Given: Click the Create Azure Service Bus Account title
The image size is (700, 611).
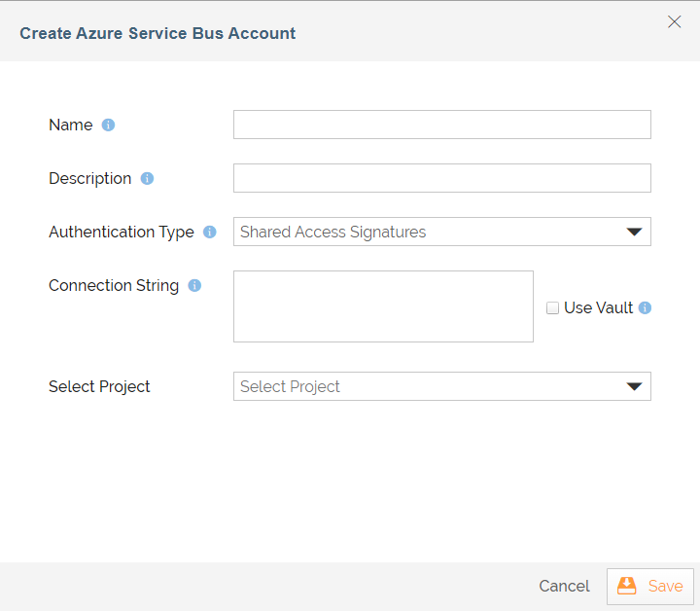Looking at the screenshot, I should 157,33.
